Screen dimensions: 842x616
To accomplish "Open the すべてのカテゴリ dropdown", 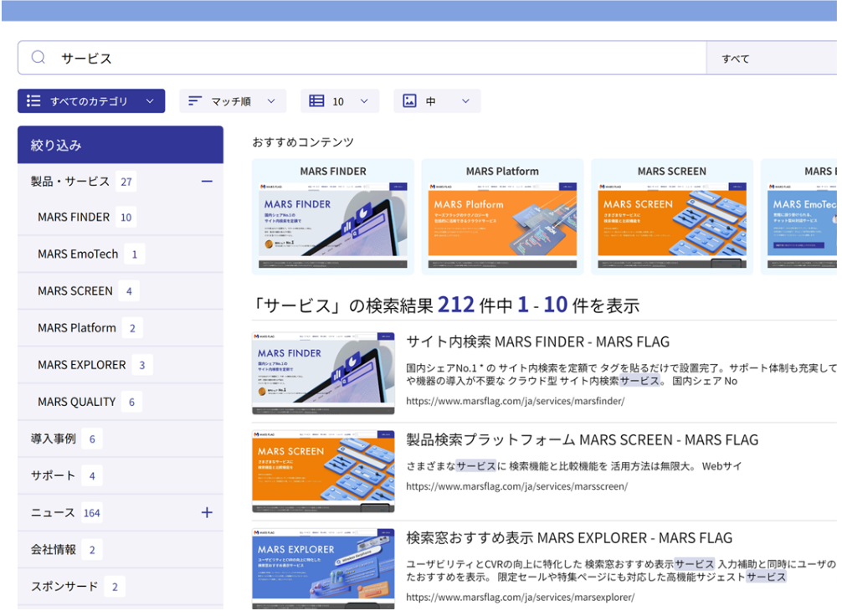I will tap(91, 101).
